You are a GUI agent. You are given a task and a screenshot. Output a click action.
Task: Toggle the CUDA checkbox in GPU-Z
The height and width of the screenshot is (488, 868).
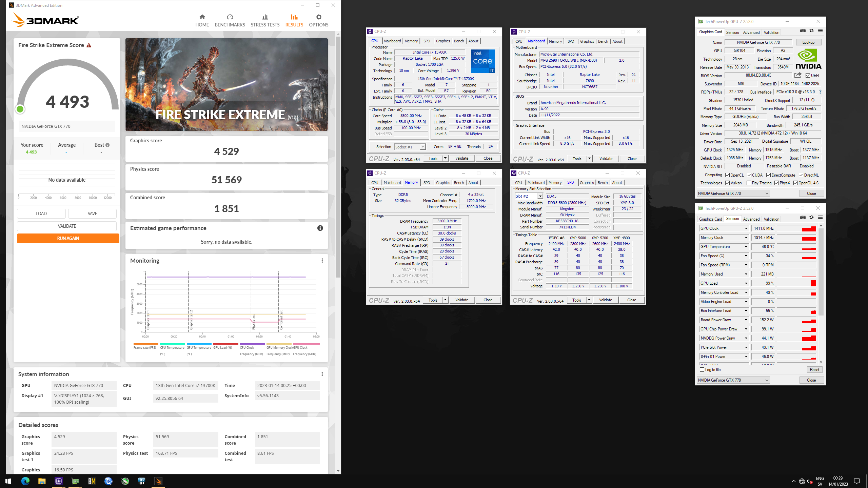point(749,175)
